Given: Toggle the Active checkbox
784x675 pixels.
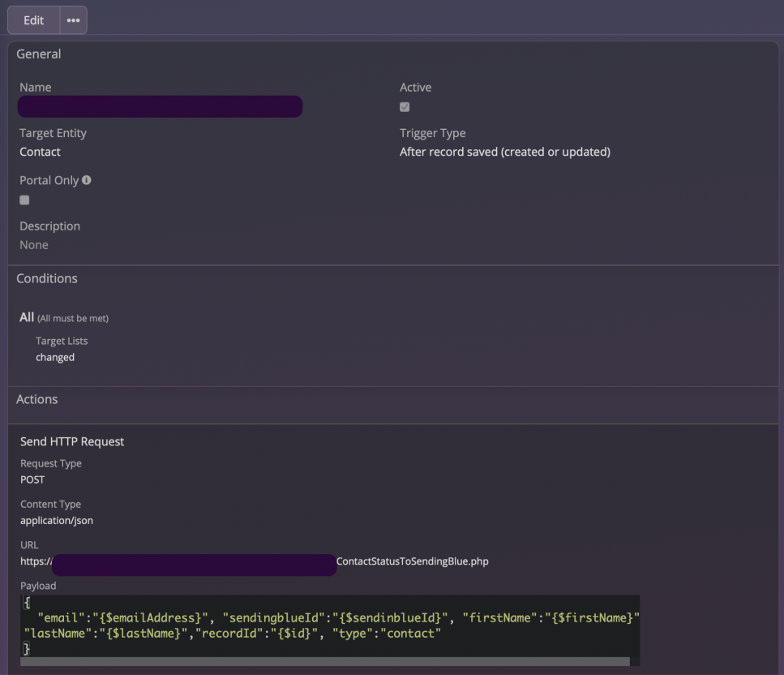Looking at the screenshot, I should click(405, 107).
